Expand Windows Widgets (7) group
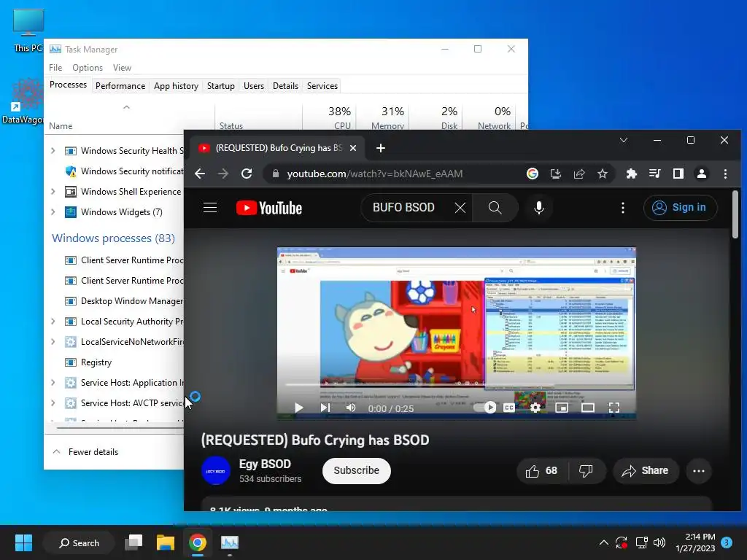747x560 pixels. click(x=53, y=212)
